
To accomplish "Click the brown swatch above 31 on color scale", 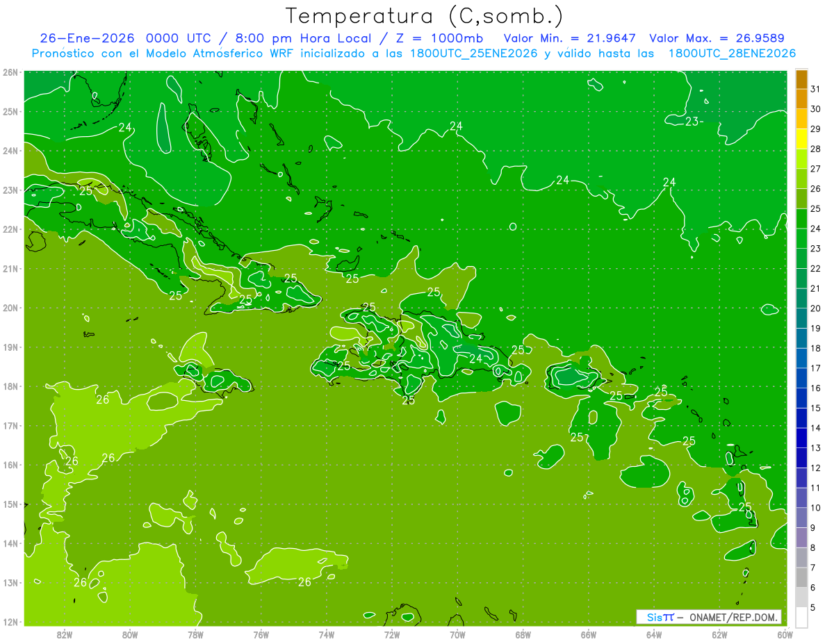I will [801, 79].
